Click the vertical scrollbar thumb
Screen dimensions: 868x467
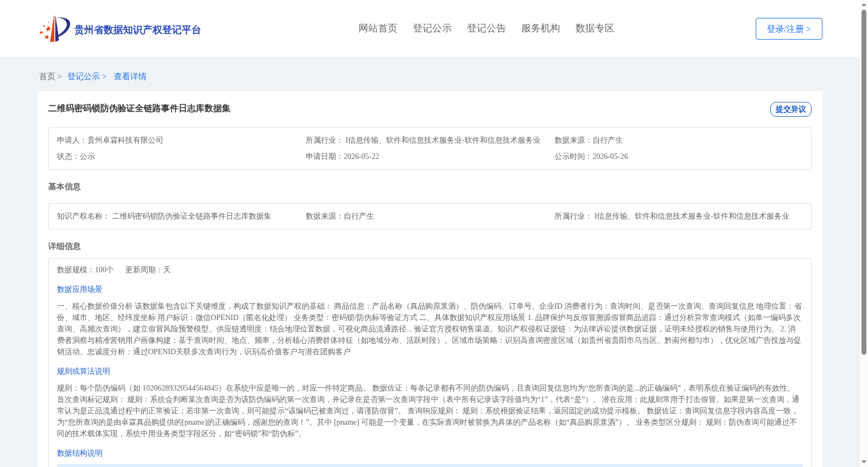click(x=864, y=182)
